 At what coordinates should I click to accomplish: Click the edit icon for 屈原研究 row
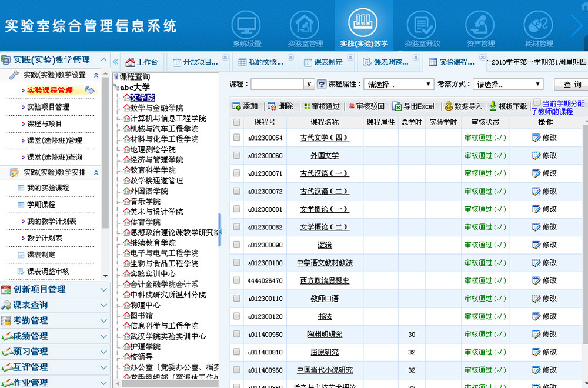click(536, 352)
